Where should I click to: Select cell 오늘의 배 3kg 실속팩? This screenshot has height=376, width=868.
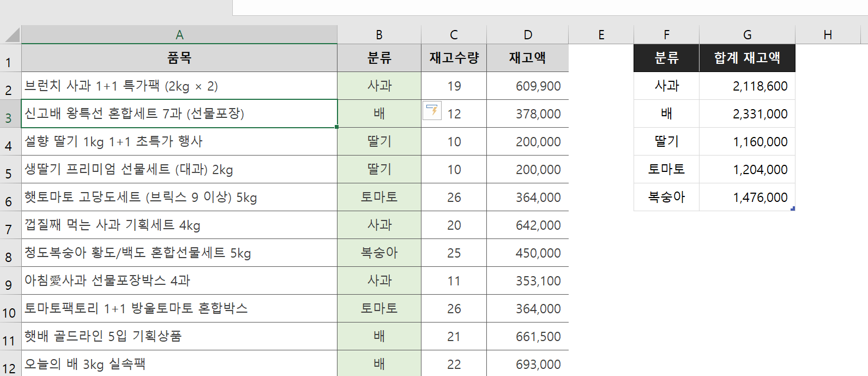[x=179, y=363]
